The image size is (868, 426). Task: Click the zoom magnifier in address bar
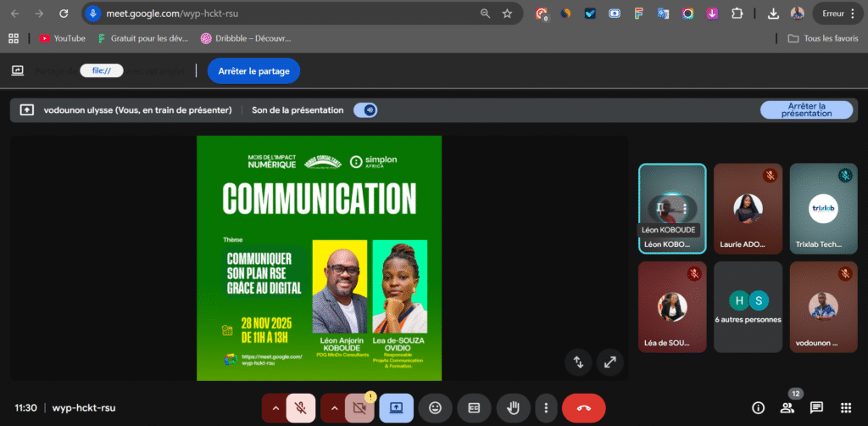[486, 14]
